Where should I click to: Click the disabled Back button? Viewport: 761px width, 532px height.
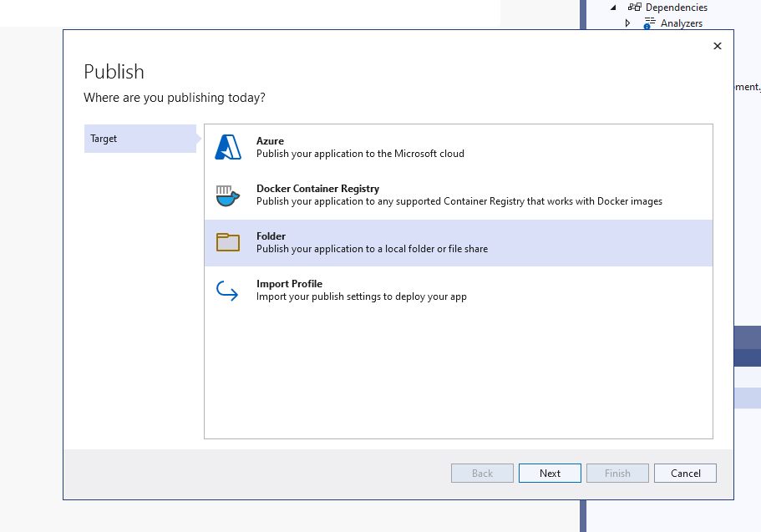coord(483,474)
